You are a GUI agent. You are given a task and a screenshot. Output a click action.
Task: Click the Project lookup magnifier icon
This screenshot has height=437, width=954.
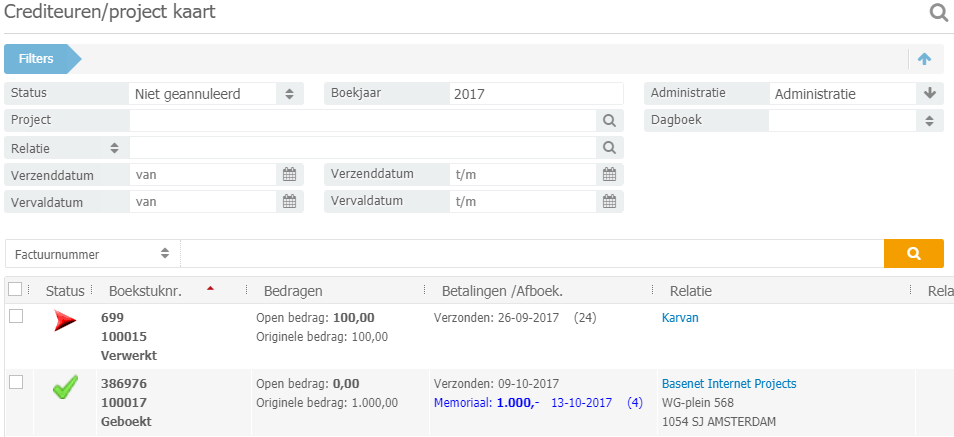pos(607,120)
